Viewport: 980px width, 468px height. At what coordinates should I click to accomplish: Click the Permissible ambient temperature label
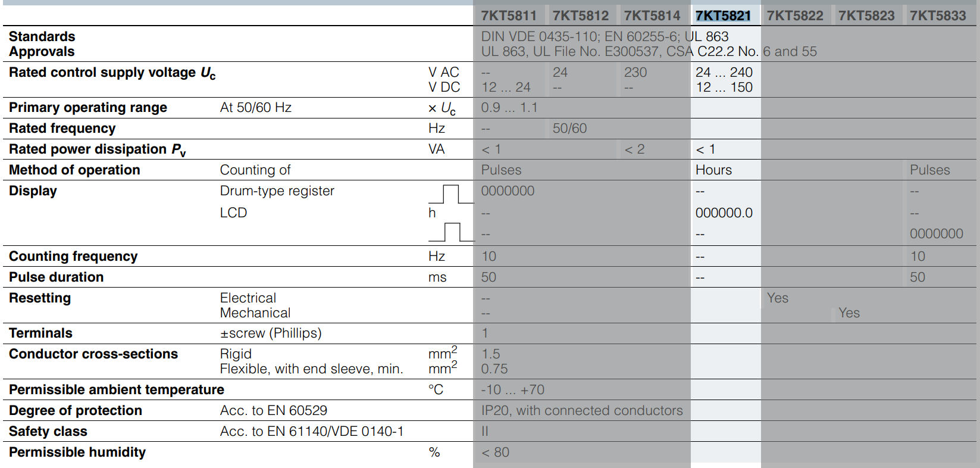[x=117, y=389]
